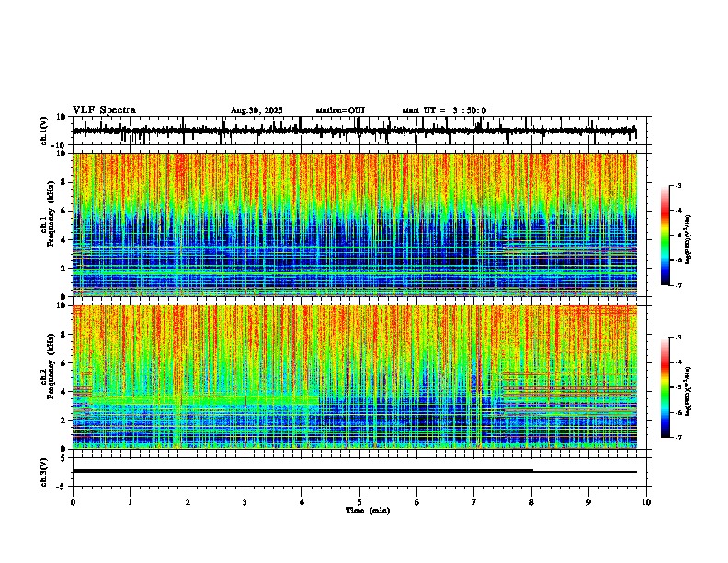Click the "4" minute tick label on time axis

point(302,502)
